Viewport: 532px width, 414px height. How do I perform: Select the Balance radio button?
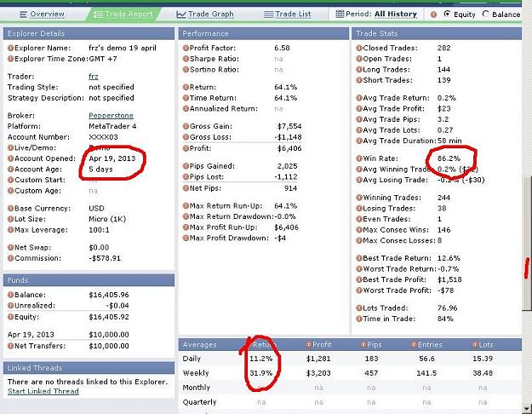point(486,14)
